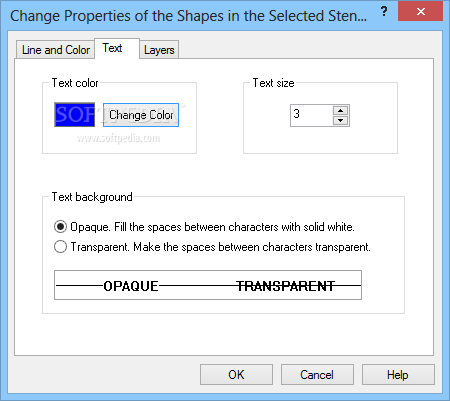
Task: Click the OPAQUE sample in the preview
Action: pos(131,286)
